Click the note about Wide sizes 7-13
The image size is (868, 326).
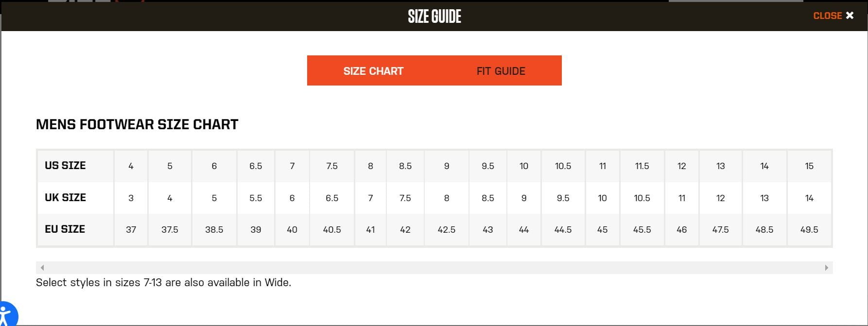[163, 282]
